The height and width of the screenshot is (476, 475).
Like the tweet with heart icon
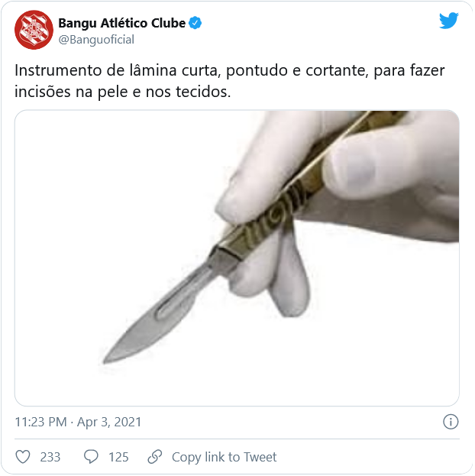[x=23, y=457]
